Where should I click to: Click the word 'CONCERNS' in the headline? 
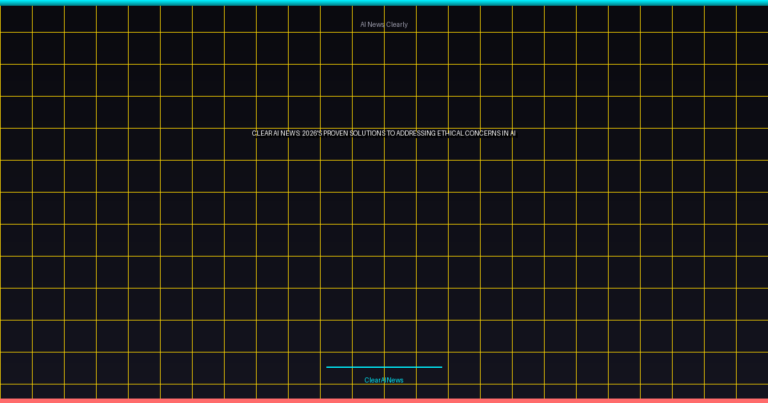481,133
